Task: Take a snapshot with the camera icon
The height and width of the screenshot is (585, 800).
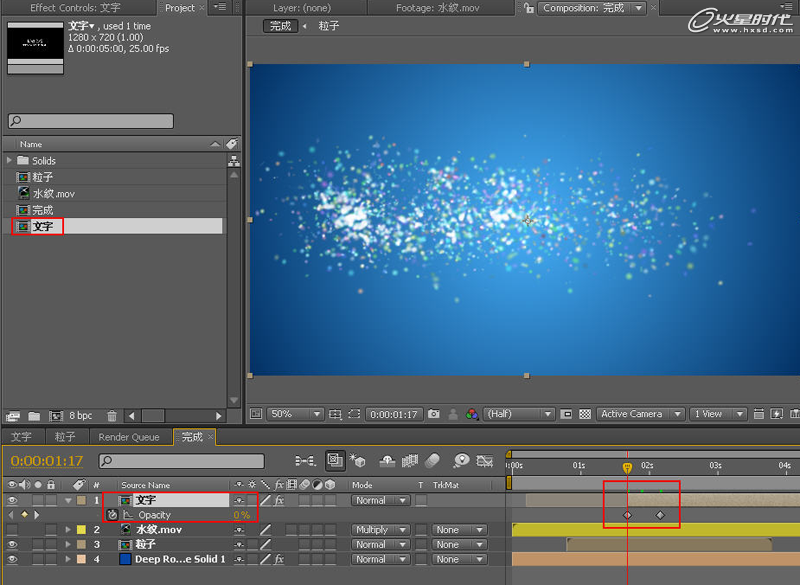Action: click(x=434, y=414)
